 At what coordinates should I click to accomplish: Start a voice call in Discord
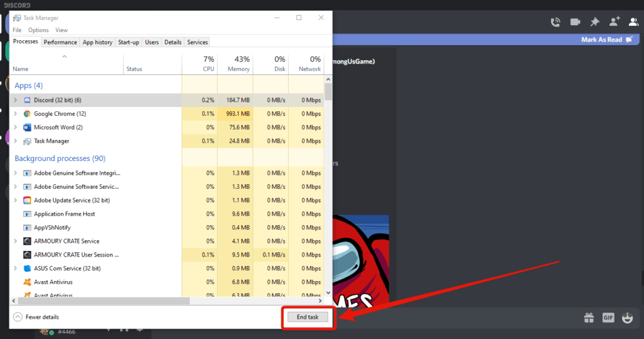click(x=555, y=22)
